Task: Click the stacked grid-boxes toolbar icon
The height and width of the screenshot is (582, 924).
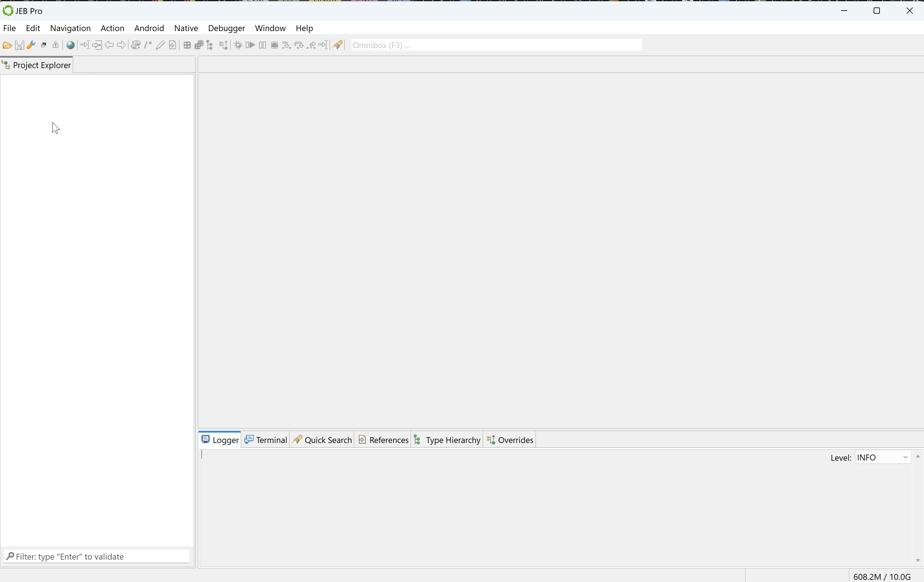Action: [x=199, y=45]
